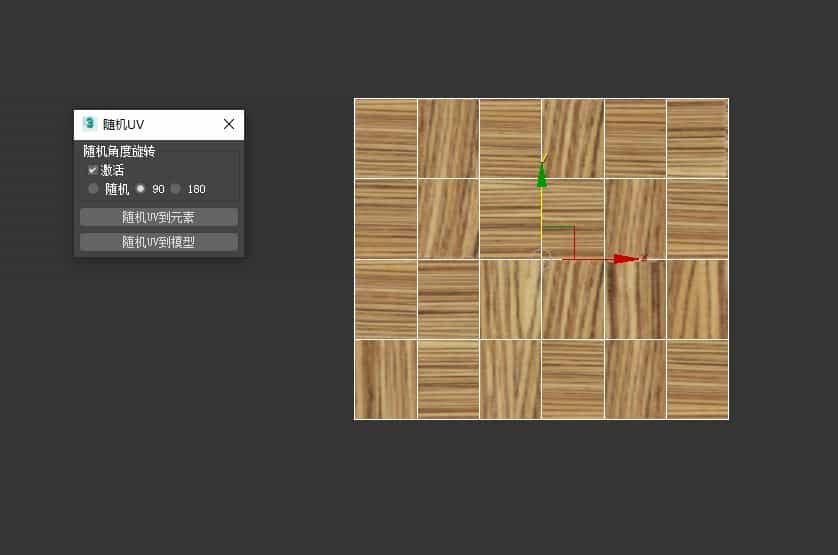Click the 3ds Max icon in dialog title
Screen dimensions: 838x555
pyautogui.click(x=89, y=124)
